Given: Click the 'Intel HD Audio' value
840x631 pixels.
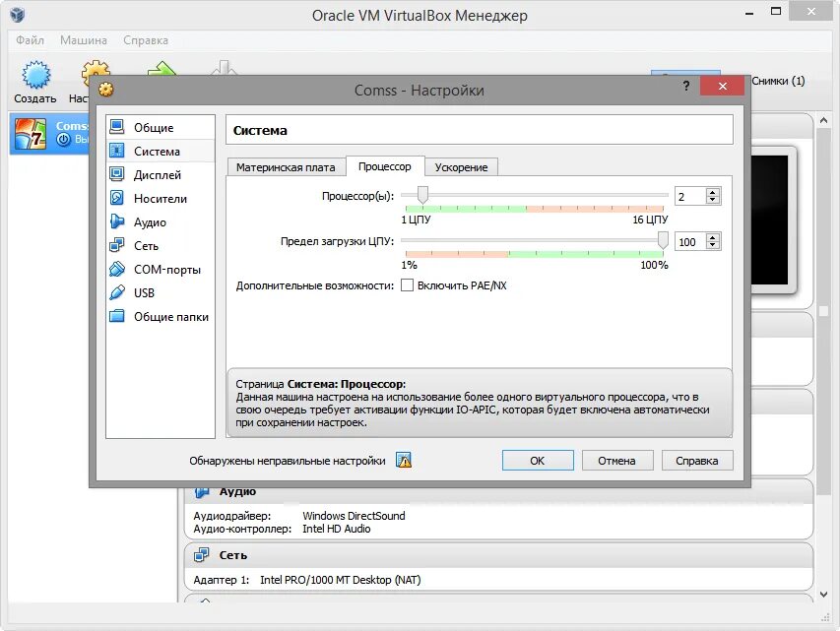Looking at the screenshot, I should (337, 529).
